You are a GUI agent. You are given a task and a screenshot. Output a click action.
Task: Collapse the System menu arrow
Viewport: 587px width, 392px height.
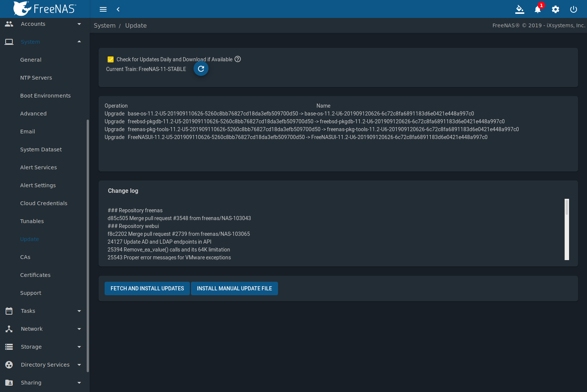click(x=79, y=41)
